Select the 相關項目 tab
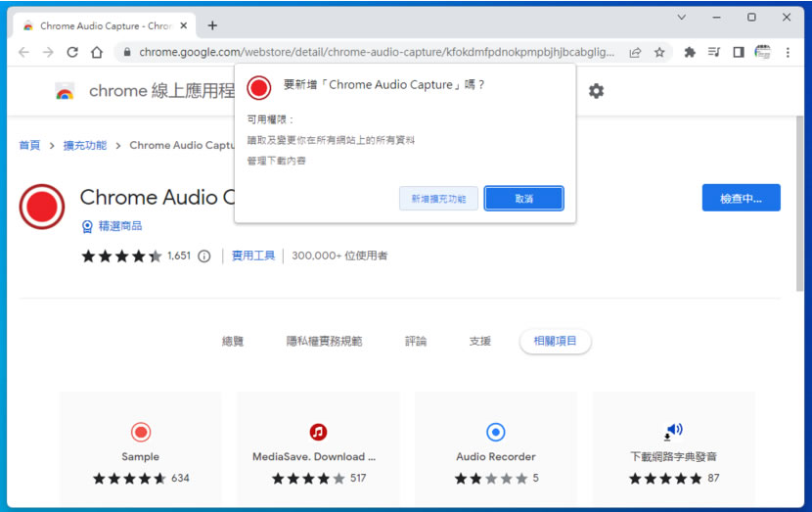The height and width of the screenshot is (512, 812). tap(555, 341)
